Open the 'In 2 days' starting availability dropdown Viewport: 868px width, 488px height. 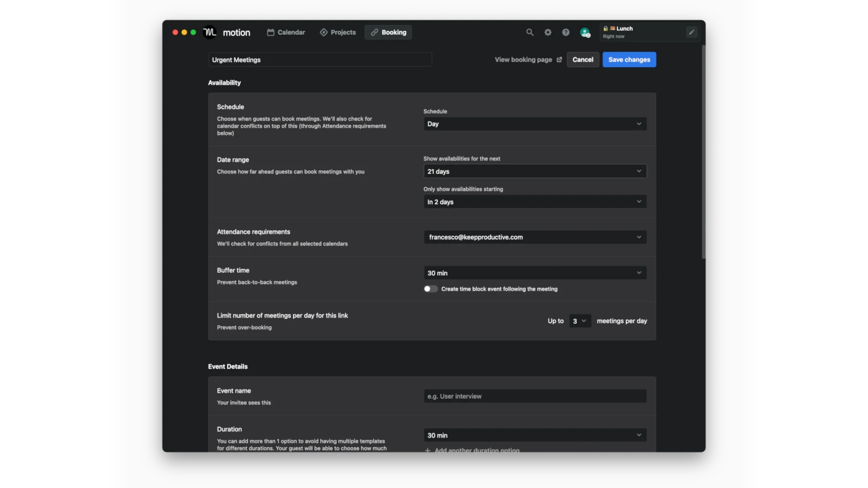click(x=535, y=202)
